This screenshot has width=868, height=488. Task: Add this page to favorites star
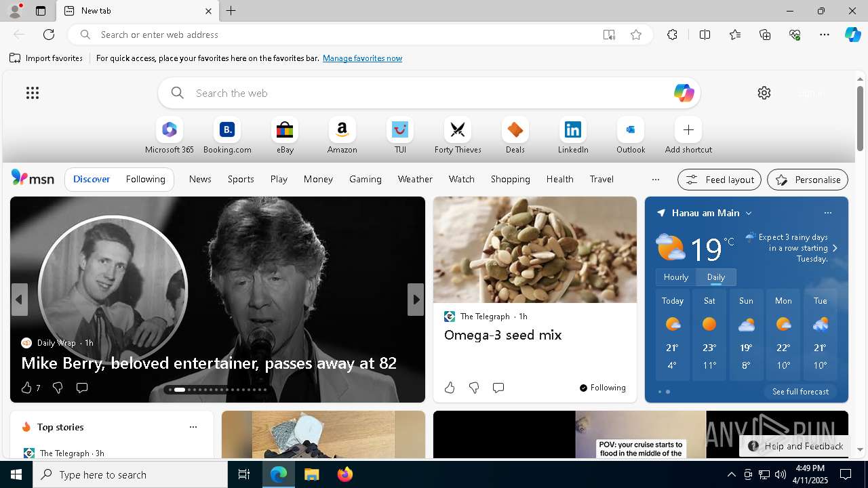pos(636,35)
